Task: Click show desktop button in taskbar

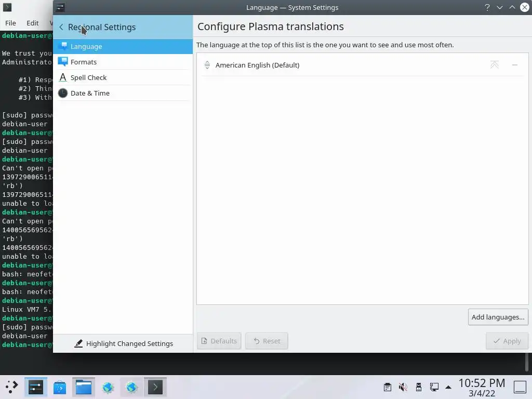Action: pos(520,387)
